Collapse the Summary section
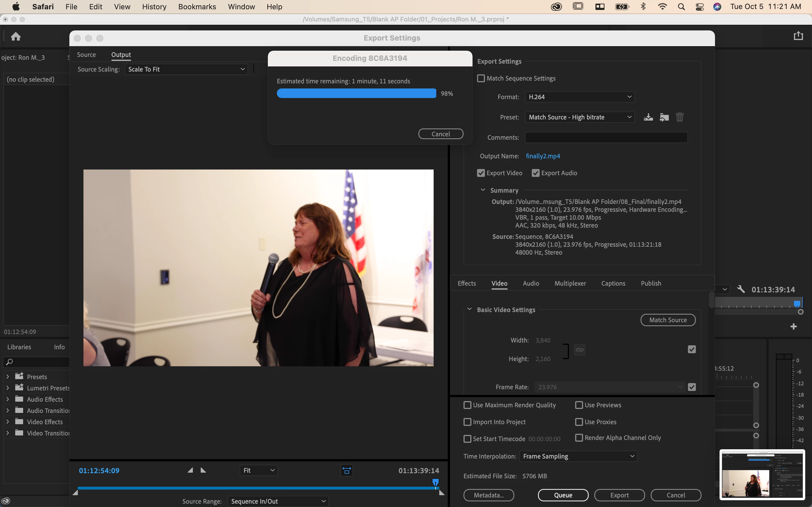The width and height of the screenshot is (812, 507). [483, 190]
